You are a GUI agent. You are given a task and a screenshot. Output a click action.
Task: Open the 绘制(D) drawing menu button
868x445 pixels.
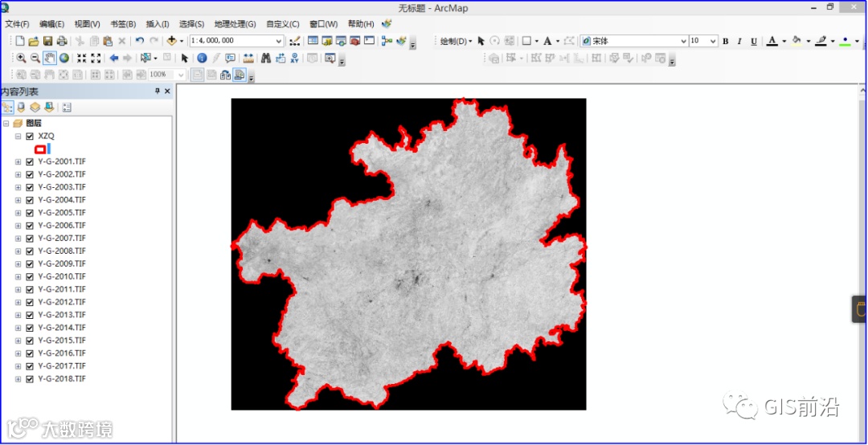(x=456, y=41)
